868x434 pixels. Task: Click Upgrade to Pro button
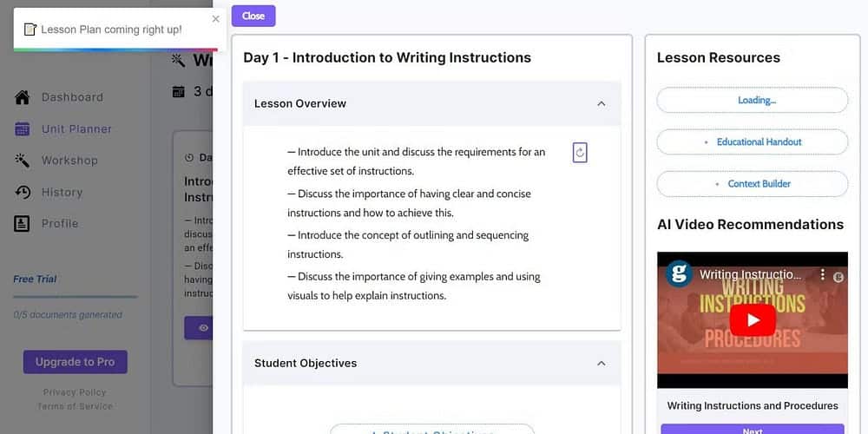click(x=75, y=362)
